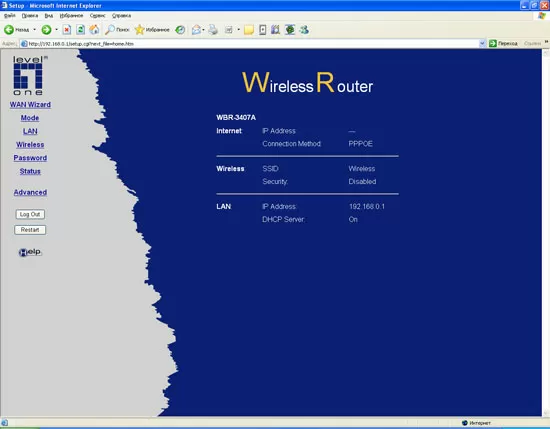550x429 pixels.
Task: Open the Advanced settings link
Action: (x=30, y=192)
